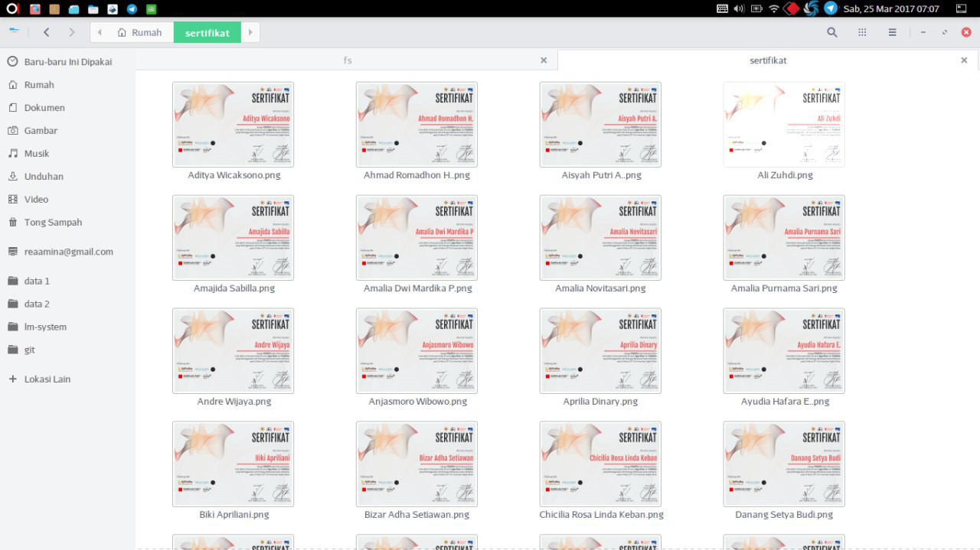Open Tong Sampah trash in the sidebar
The image size is (980, 550).
pyautogui.click(x=53, y=222)
